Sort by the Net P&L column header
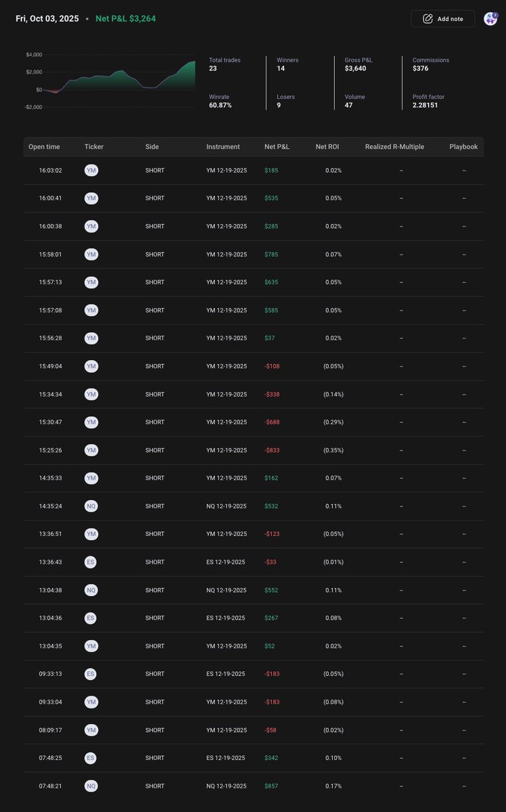Screen dimensions: 506x812 277,147
